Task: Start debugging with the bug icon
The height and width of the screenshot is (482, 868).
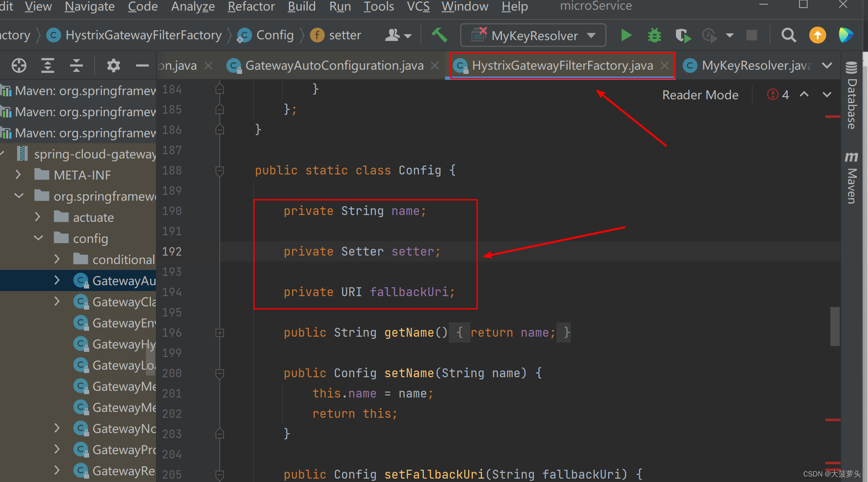Action: pos(654,35)
